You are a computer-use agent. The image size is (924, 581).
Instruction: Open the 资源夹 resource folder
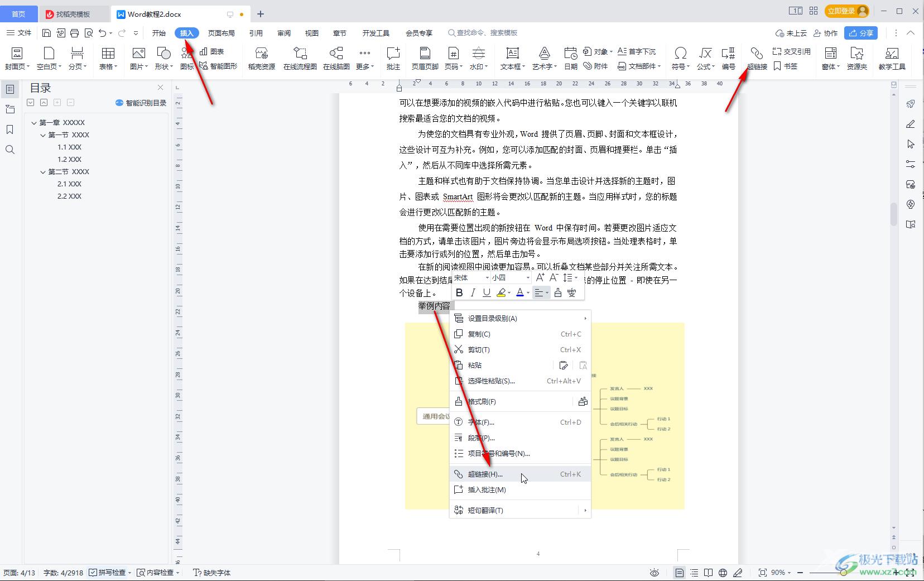pyautogui.click(x=856, y=58)
